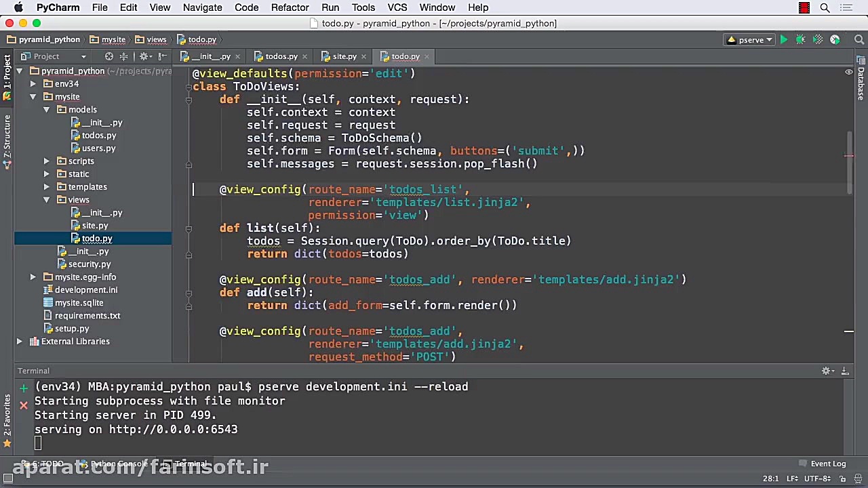
Task: Switch to the todos.py editor tab
Action: pyautogui.click(x=281, y=56)
